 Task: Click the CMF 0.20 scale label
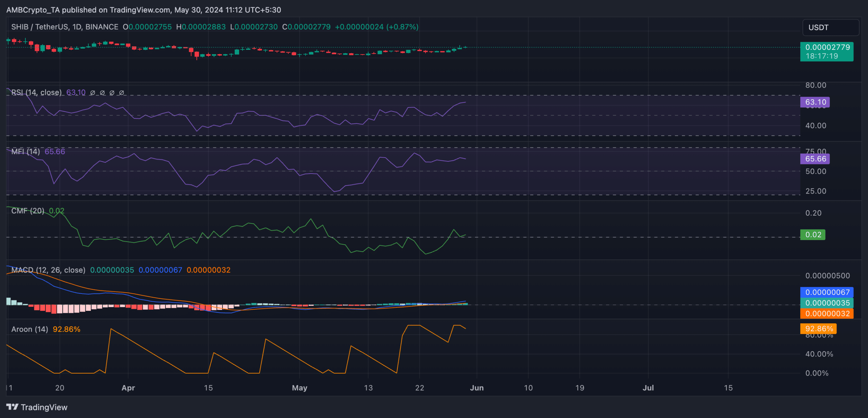coord(813,213)
